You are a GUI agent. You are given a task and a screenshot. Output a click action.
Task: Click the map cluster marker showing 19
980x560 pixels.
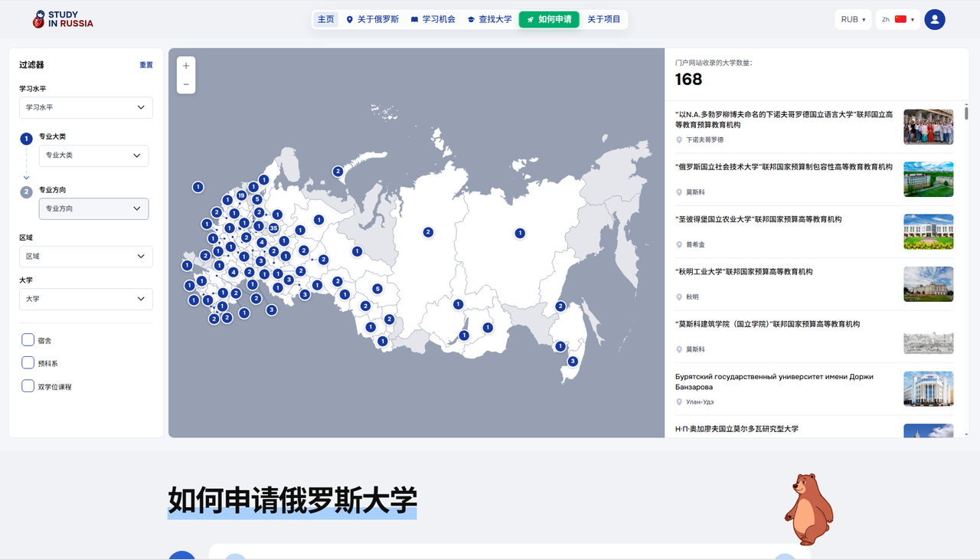[x=241, y=195]
